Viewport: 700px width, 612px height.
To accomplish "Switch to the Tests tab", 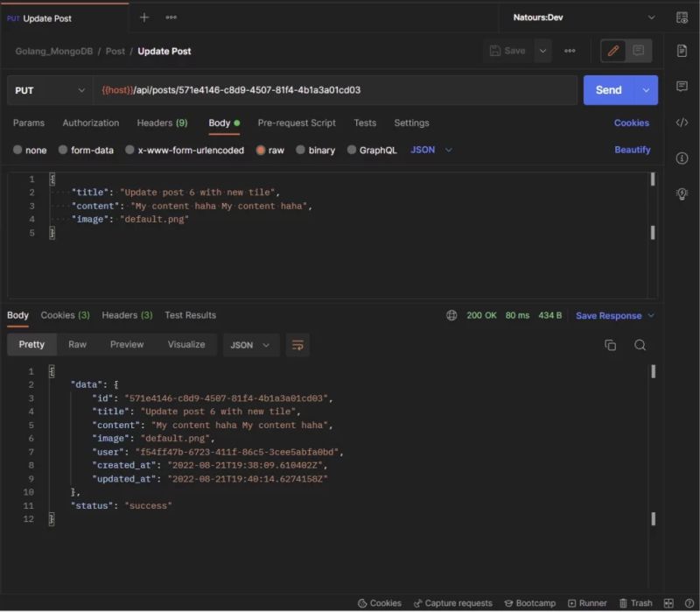I will click(x=365, y=123).
